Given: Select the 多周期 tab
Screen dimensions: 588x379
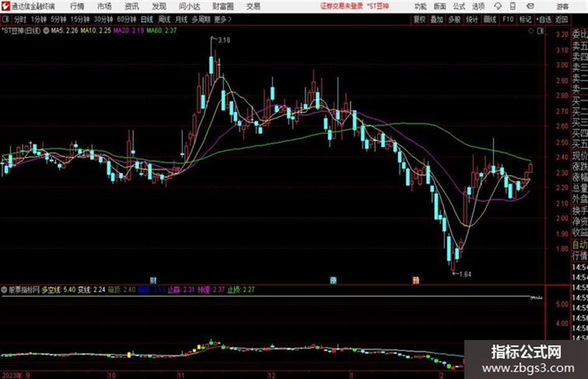Looking at the screenshot, I should 201,19.
